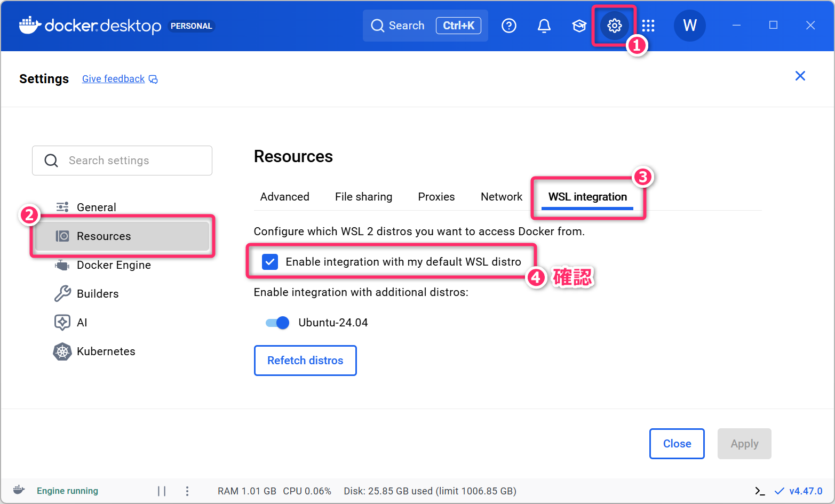
Task: Toggle Ubuntu-24.04 integration switch
Action: [x=277, y=323]
